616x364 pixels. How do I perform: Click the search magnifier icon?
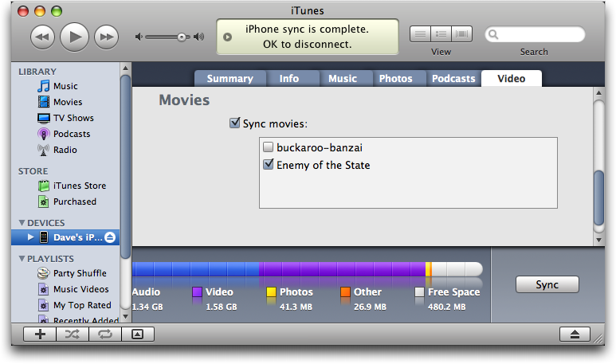(493, 34)
